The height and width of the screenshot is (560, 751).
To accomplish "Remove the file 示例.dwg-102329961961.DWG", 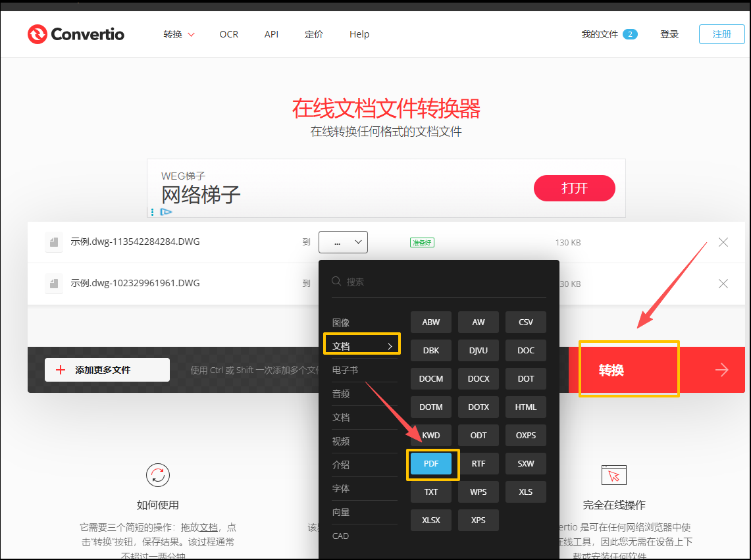I will coord(723,283).
